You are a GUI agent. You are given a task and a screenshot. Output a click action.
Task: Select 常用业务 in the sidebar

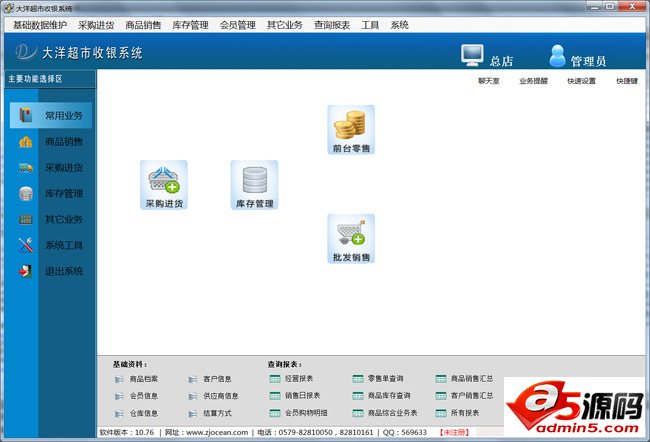[51, 115]
